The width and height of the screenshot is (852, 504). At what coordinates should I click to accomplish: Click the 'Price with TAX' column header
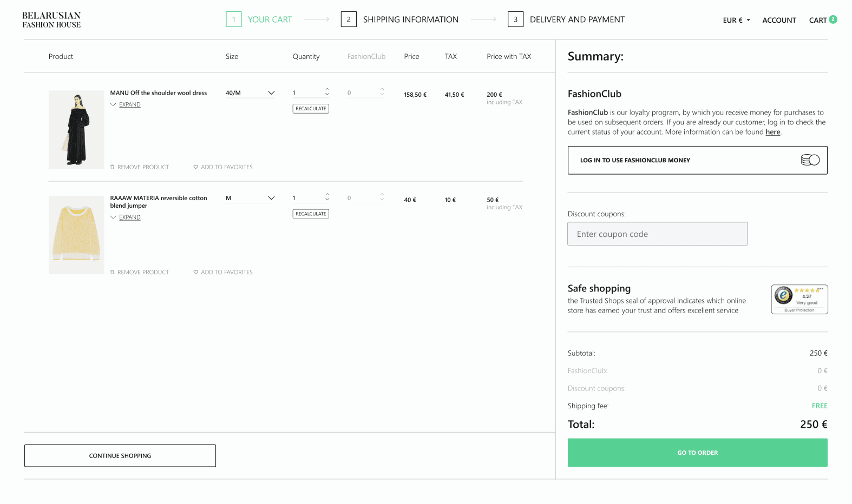coord(509,56)
